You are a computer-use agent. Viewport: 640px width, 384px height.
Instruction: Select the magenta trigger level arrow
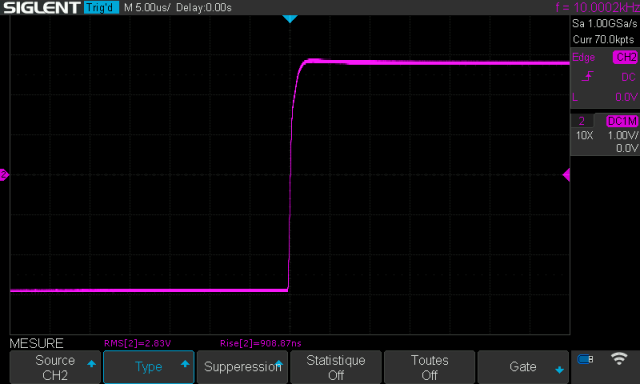(566, 175)
